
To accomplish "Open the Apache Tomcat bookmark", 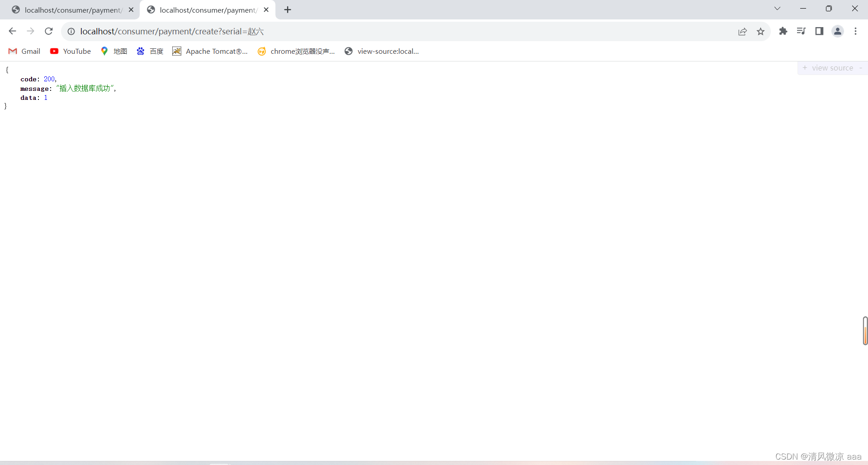I will [210, 51].
